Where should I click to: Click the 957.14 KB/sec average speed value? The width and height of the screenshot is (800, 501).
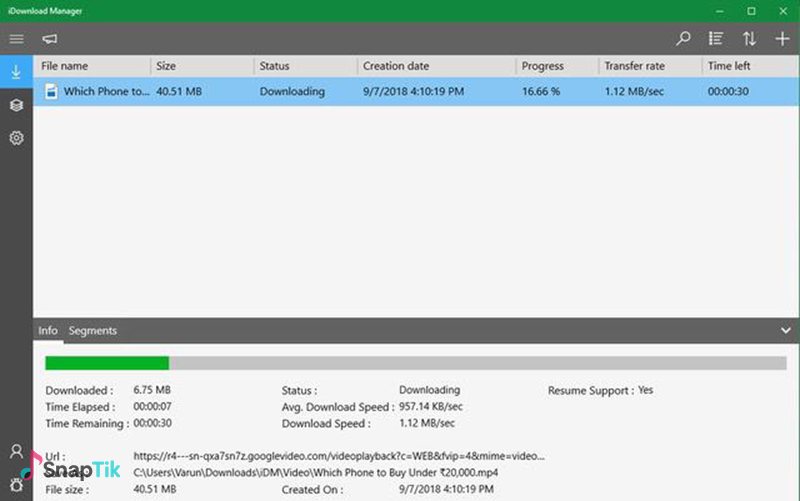point(431,407)
